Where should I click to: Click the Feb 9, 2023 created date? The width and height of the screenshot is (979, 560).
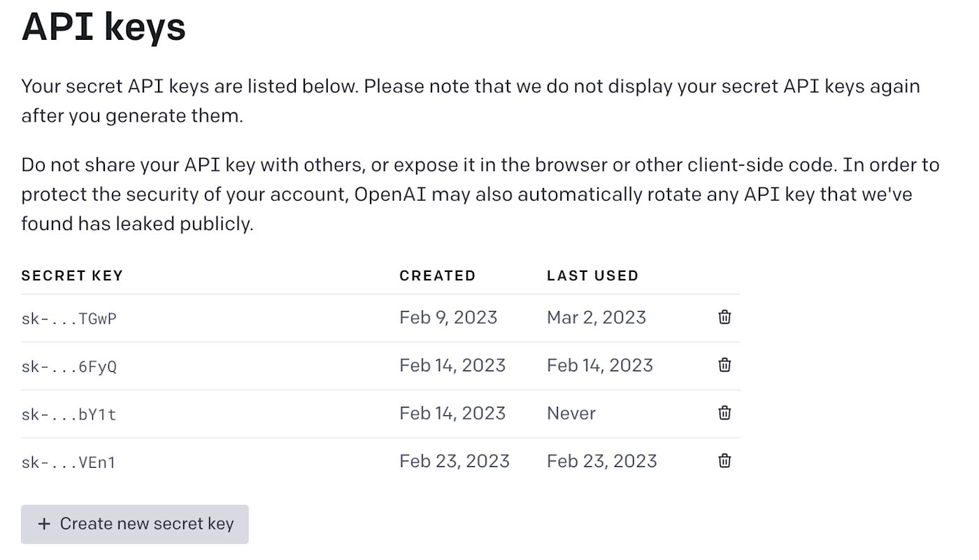tap(448, 317)
